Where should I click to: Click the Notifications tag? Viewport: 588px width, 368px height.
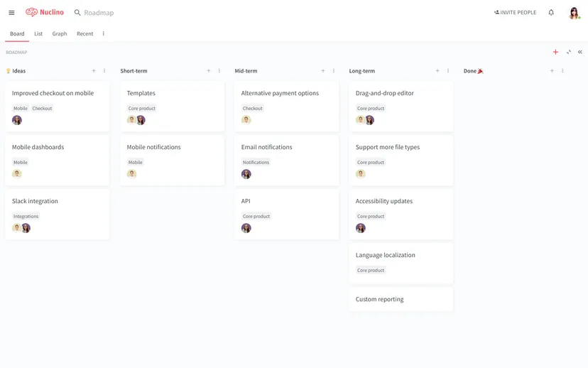(x=256, y=163)
